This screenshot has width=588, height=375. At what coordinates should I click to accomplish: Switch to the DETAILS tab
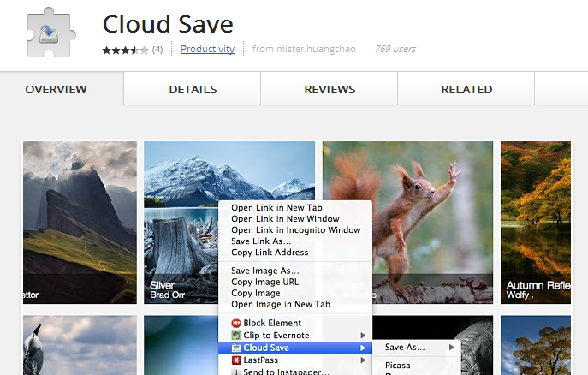click(193, 89)
